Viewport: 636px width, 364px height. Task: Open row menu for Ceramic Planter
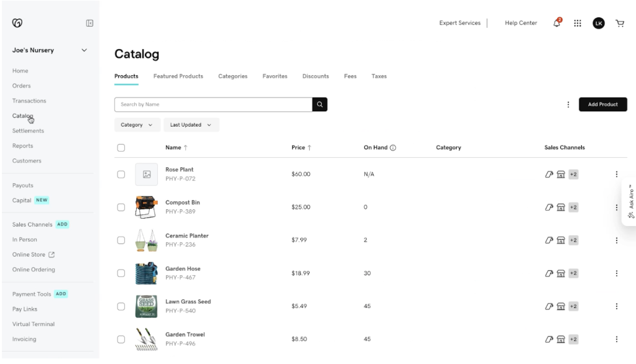[x=617, y=240]
